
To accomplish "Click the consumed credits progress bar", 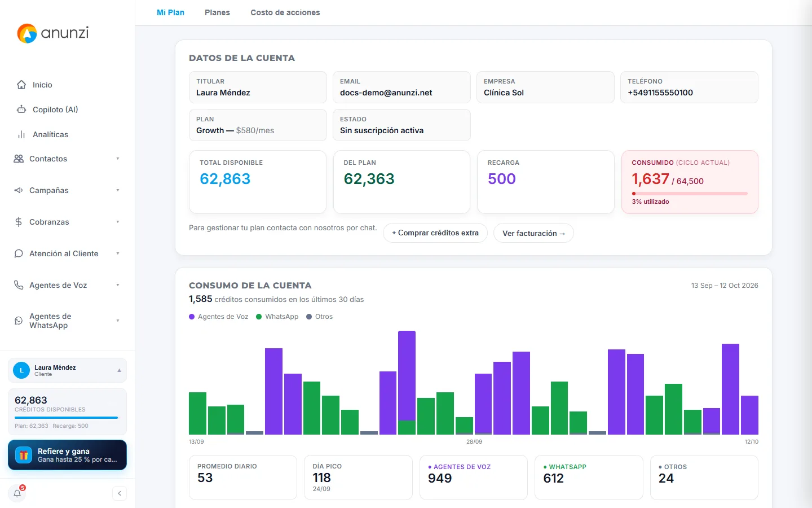I will click(690, 194).
